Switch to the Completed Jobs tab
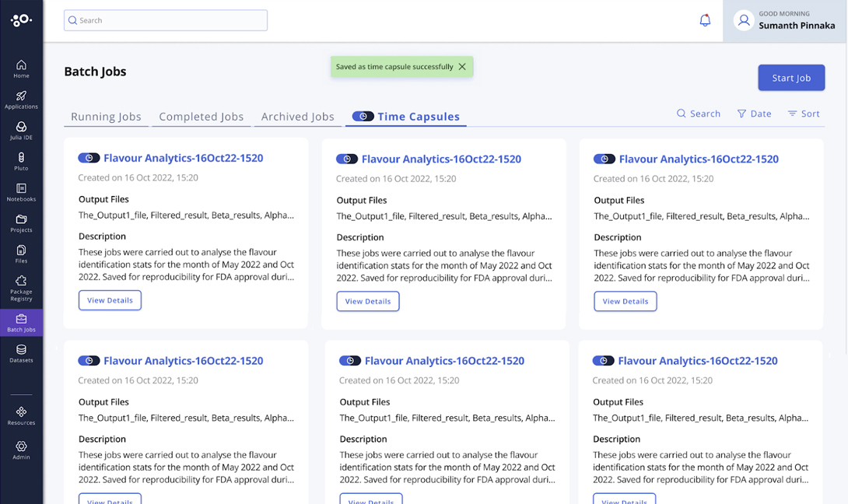 coord(201,117)
